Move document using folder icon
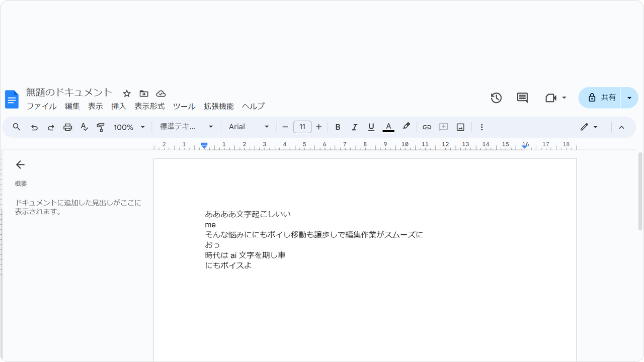The image size is (644, 362). click(144, 94)
